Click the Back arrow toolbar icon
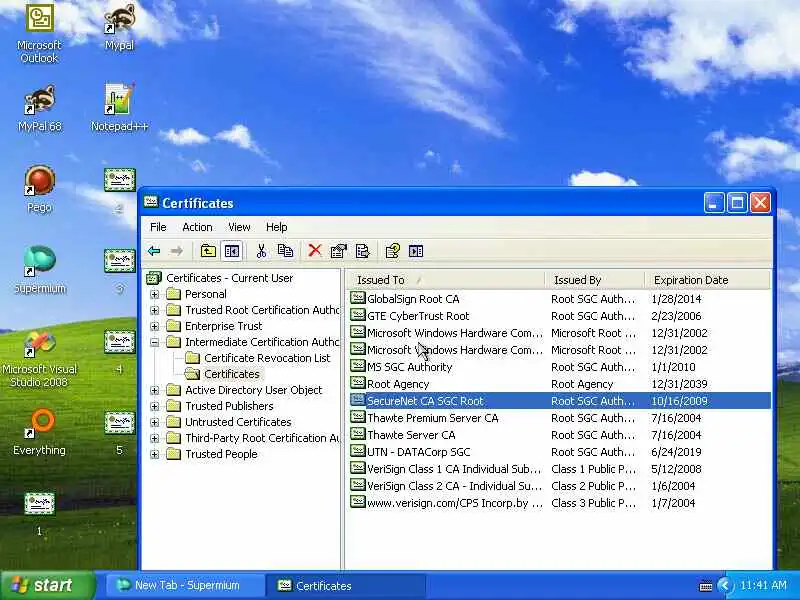 [x=154, y=251]
